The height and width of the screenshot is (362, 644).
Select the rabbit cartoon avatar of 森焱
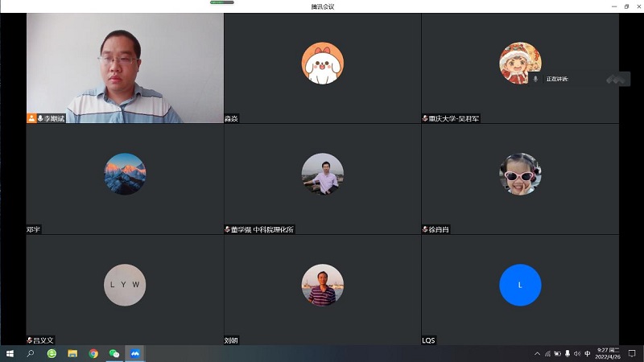tap(323, 63)
